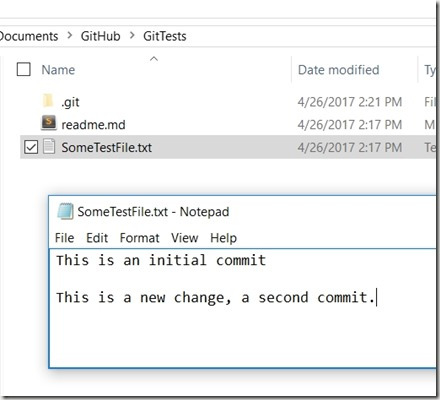Click the empty editing area below the Notepad text
440x400 pixels.
click(x=243, y=337)
